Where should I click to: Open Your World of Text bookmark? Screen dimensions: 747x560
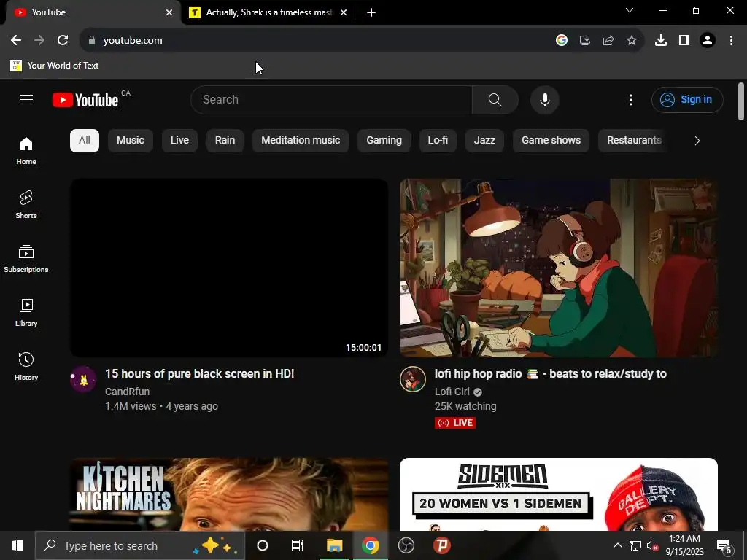coord(54,65)
